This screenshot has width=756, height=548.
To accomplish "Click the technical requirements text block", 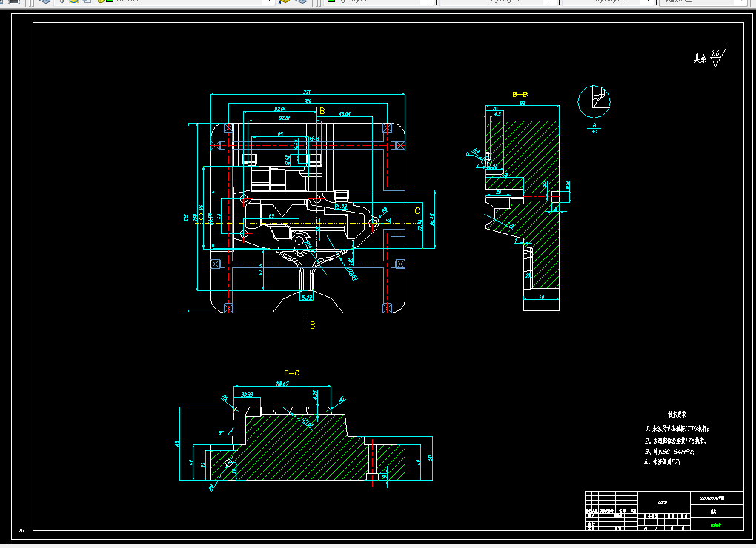I will [x=677, y=438].
